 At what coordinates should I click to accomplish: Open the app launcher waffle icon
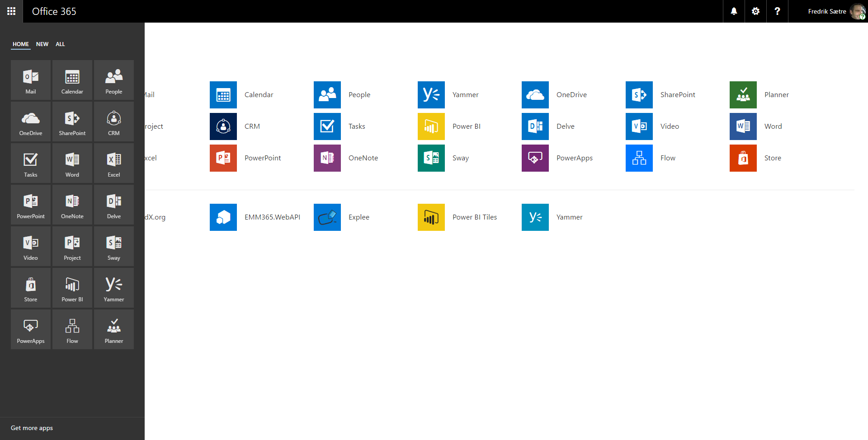tap(11, 11)
